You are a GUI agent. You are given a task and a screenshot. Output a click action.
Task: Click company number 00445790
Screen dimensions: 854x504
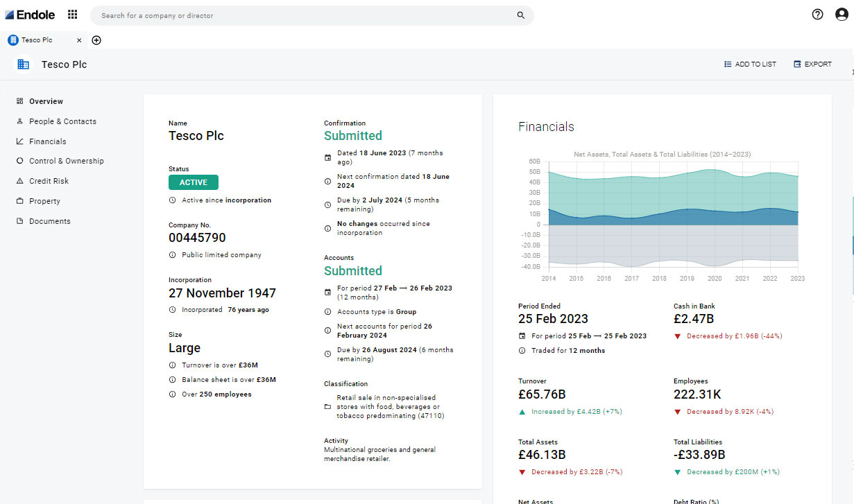point(197,238)
